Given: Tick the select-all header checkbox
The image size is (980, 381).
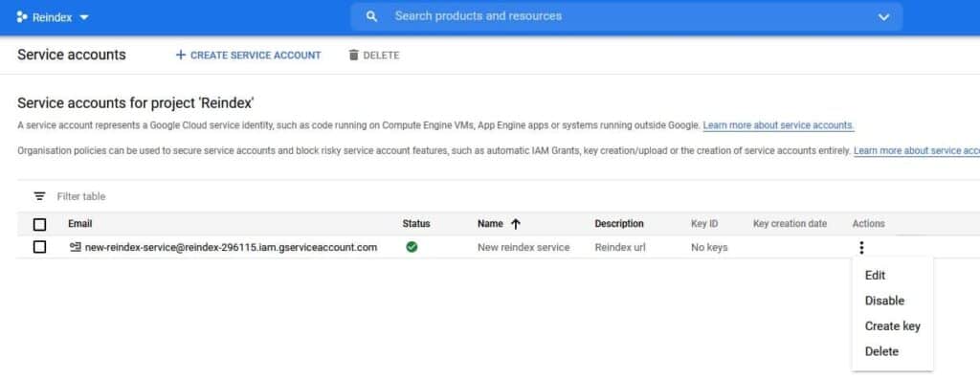Looking at the screenshot, I should [x=39, y=224].
